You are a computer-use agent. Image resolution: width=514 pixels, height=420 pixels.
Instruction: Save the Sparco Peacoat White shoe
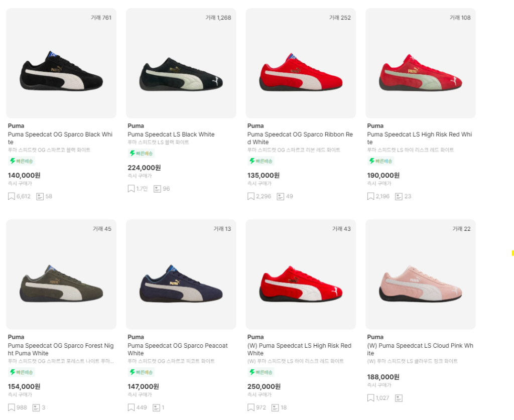(x=131, y=407)
